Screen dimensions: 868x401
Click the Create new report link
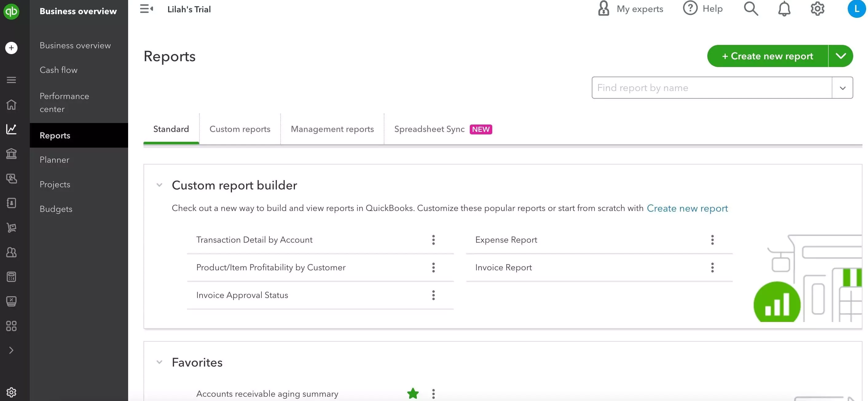(x=687, y=208)
